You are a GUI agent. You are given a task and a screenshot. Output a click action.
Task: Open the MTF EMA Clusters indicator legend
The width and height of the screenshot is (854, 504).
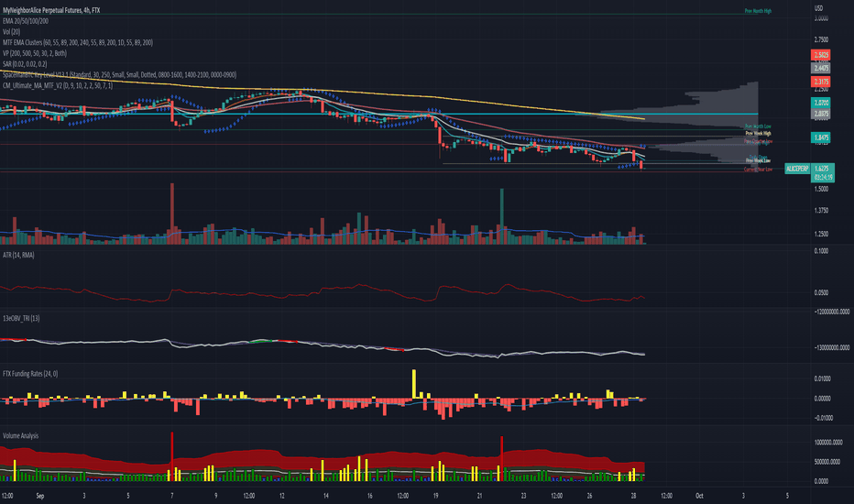pos(77,42)
